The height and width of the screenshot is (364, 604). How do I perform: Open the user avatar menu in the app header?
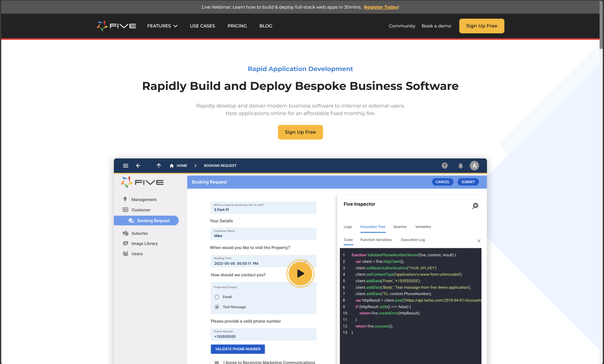[474, 165]
